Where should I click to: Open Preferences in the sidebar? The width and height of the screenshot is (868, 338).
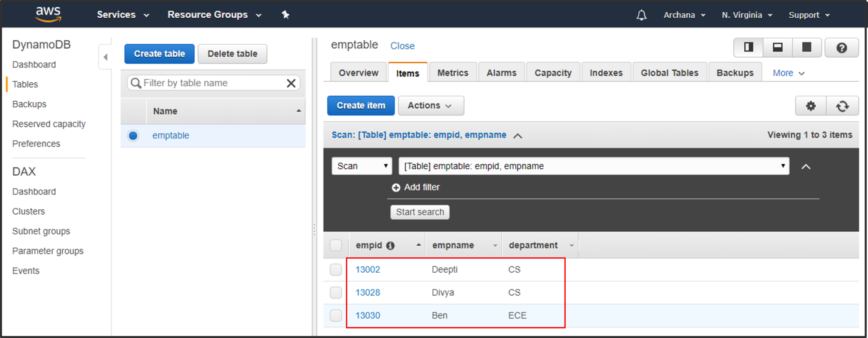tap(36, 144)
